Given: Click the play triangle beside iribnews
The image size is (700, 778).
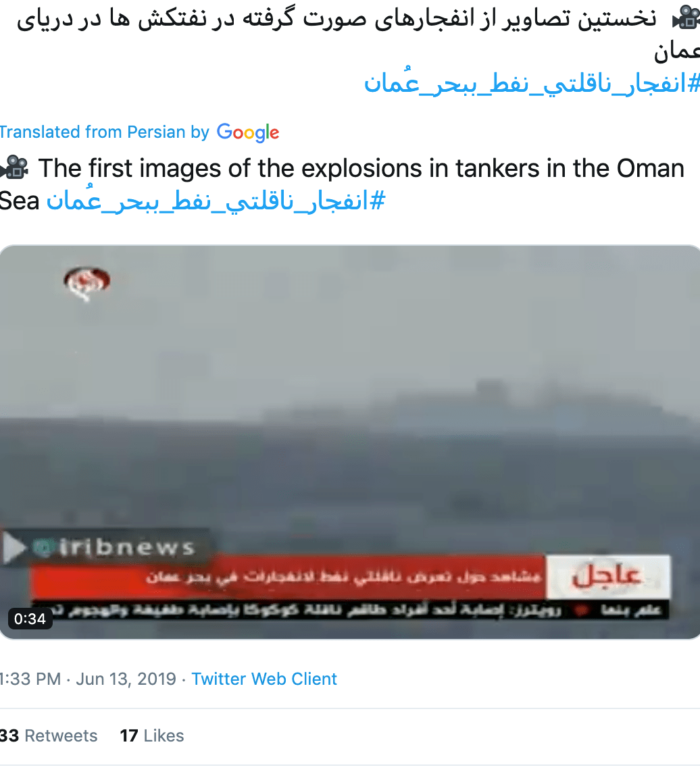Looking at the screenshot, I should 14,548.
